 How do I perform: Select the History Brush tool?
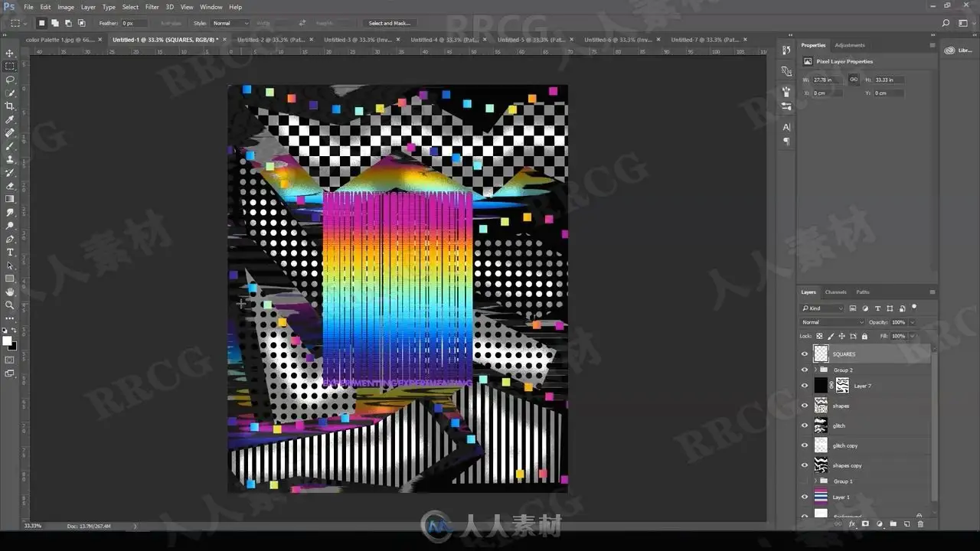10,173
